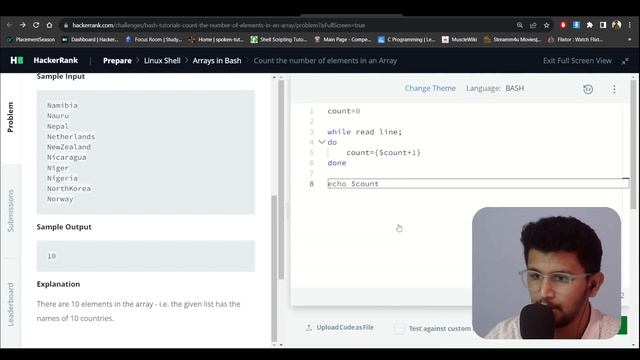Open the Chrome profile avatar
The width and height of the screenshot is (640, 360).
pos(617,25)
